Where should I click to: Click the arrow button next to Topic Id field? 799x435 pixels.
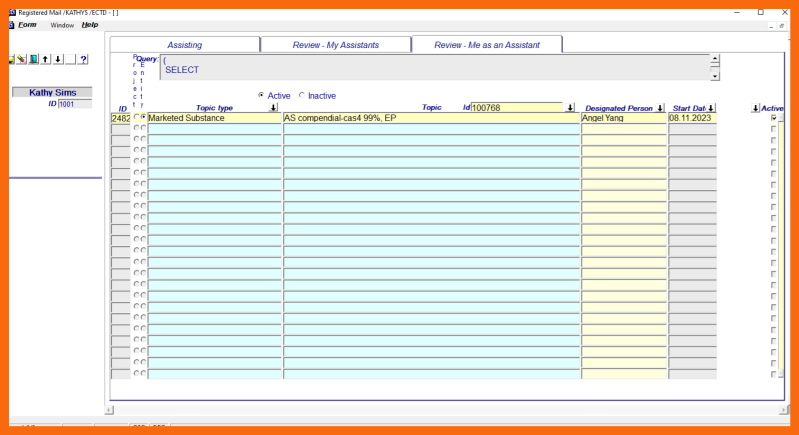[x=570, y=107]
